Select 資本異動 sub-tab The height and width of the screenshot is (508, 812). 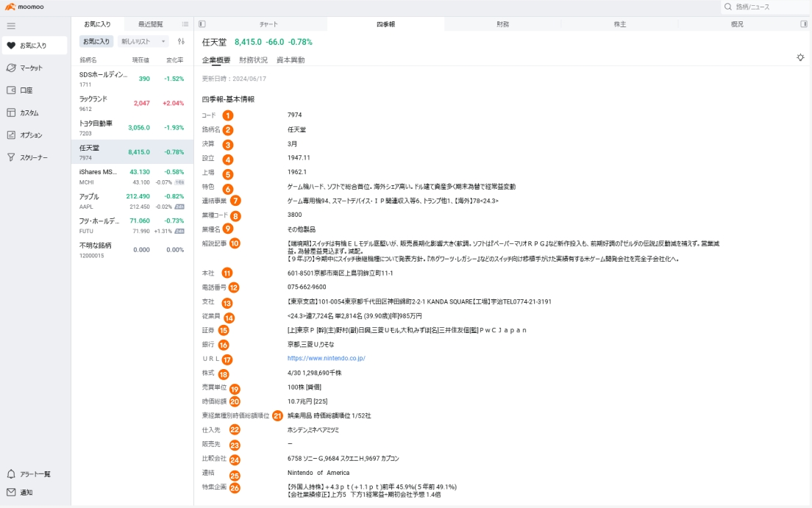291,60
